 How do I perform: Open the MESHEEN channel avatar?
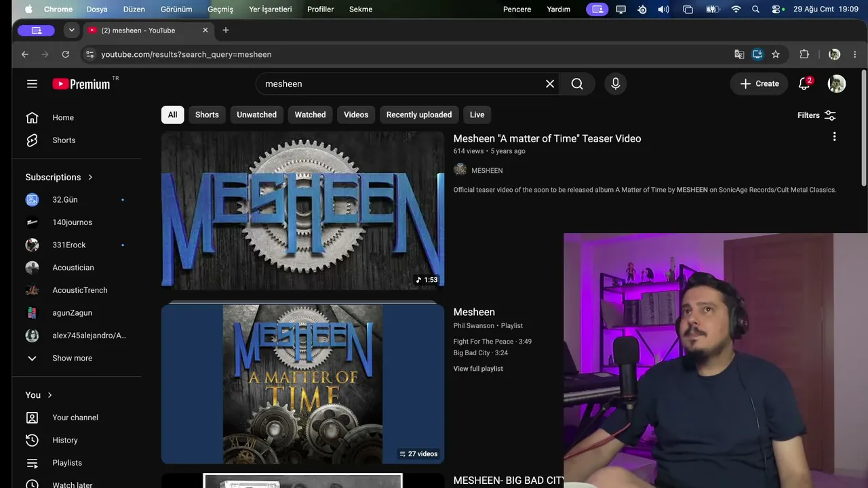coord(460,170)
